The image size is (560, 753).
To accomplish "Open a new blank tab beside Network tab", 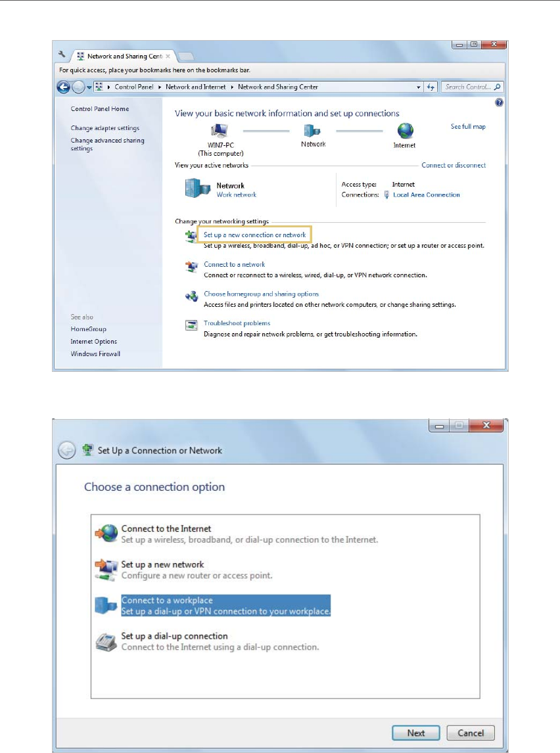I will coord(185,57).
